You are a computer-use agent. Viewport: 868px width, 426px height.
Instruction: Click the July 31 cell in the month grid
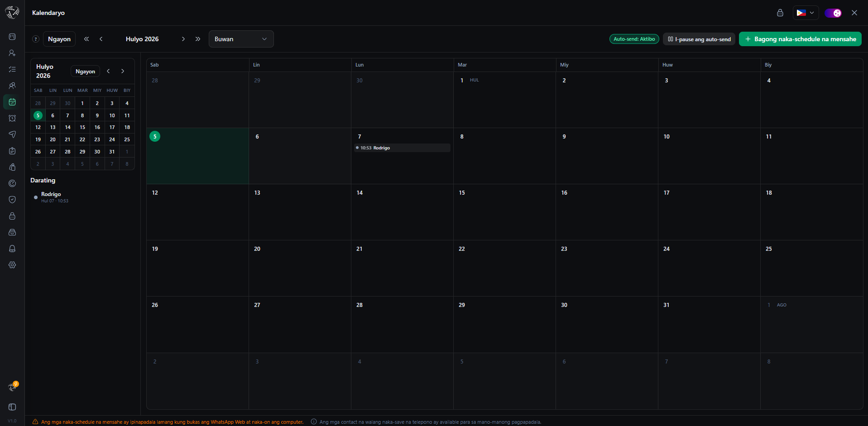[x=709, y=324]
